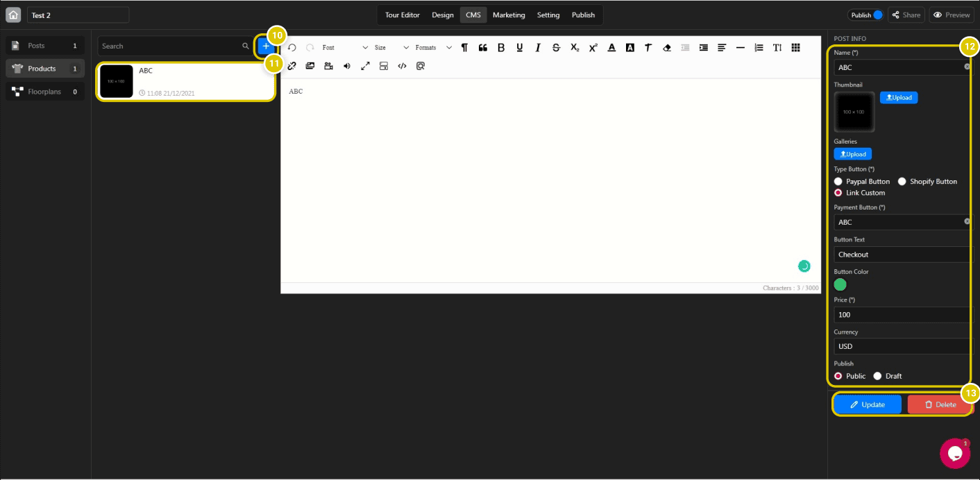This screenshot has width=980, height=480.
Task: Delete the ABC product
Action: (940, 404)
